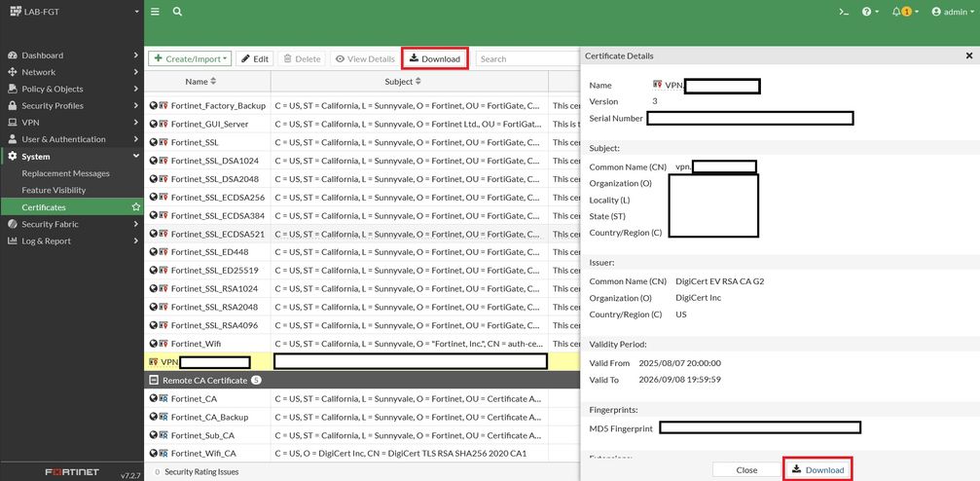Select the Fortinet_SSL certificate row
Image resolution: width=980 pixels, height=481 pixels.
click(x=362, y=142)
